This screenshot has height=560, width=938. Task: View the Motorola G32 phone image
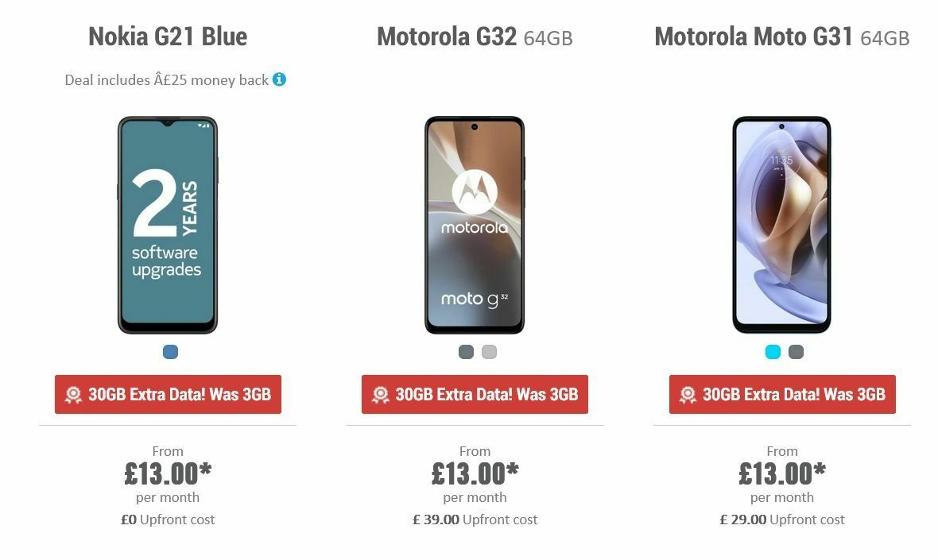click(475, 226)
